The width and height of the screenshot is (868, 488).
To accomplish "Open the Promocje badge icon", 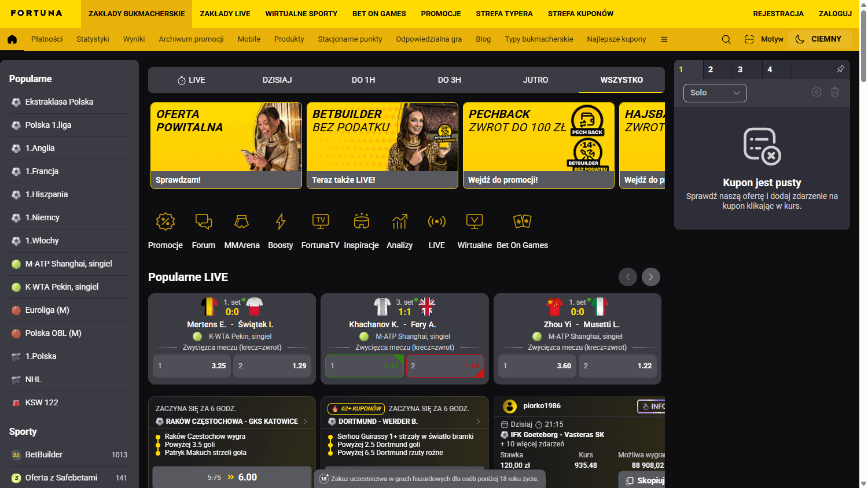I will click(x=165, y=221).
